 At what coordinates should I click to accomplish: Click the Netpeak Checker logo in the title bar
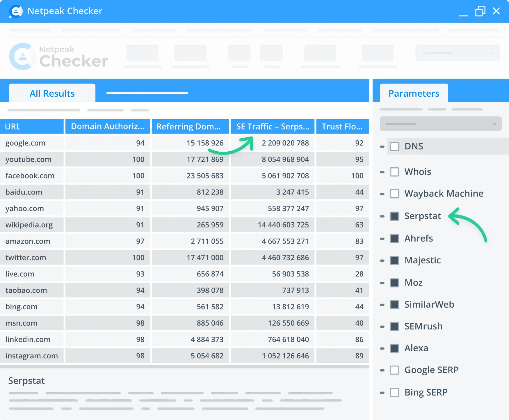[16, 11]
